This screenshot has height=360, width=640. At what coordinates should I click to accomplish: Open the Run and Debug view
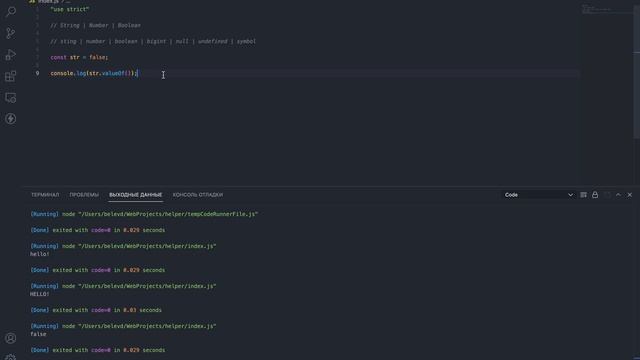tap(11, 55)
